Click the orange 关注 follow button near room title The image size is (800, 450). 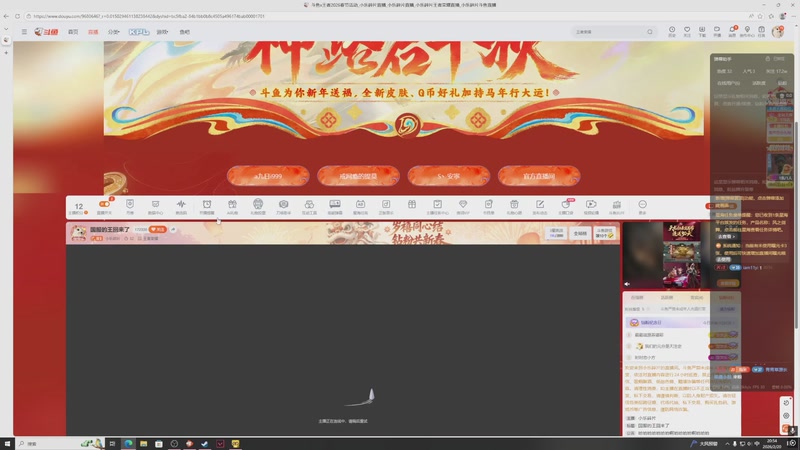tap(158, 230)
